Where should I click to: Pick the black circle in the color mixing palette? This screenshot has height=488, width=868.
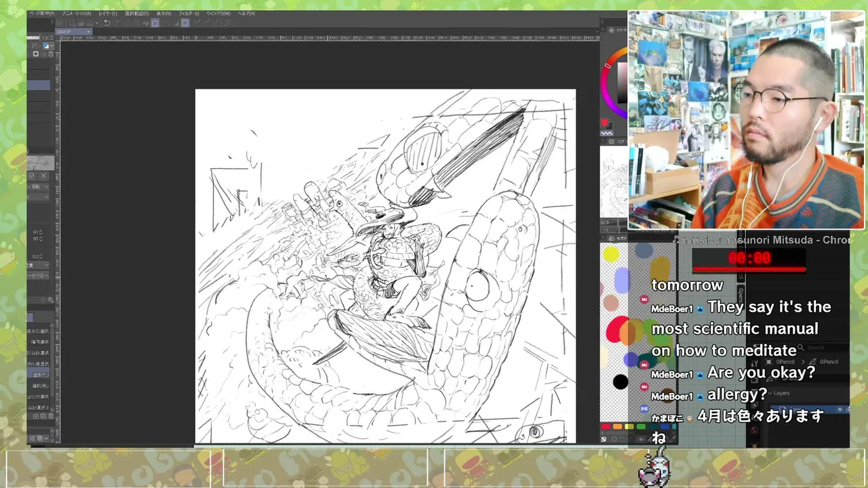[620, 382]
